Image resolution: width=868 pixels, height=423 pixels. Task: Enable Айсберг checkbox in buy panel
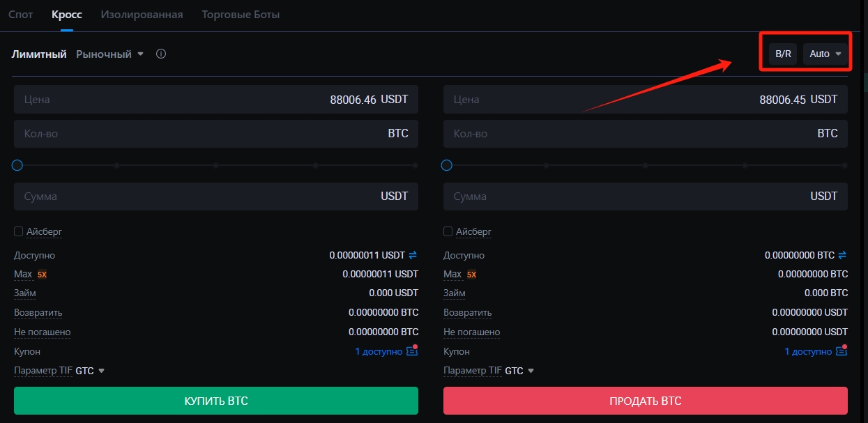(x=19, y=231)
